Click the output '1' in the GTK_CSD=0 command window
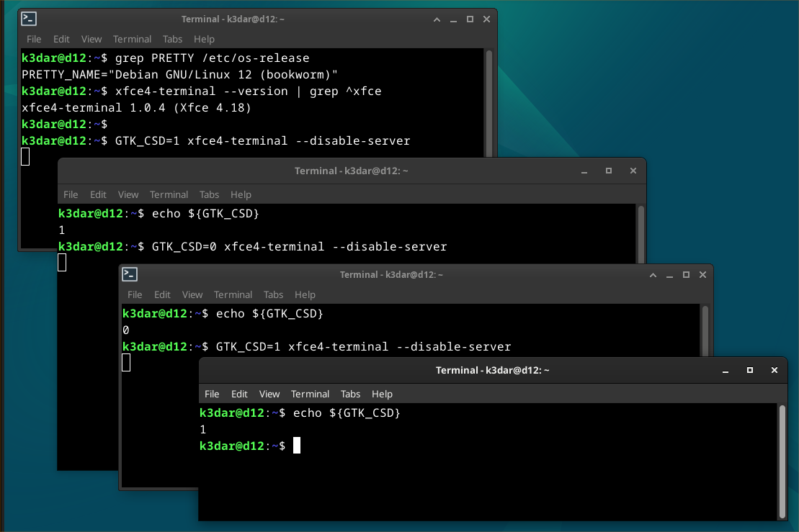Screen dimensions: 799x532 coord(62,230)
